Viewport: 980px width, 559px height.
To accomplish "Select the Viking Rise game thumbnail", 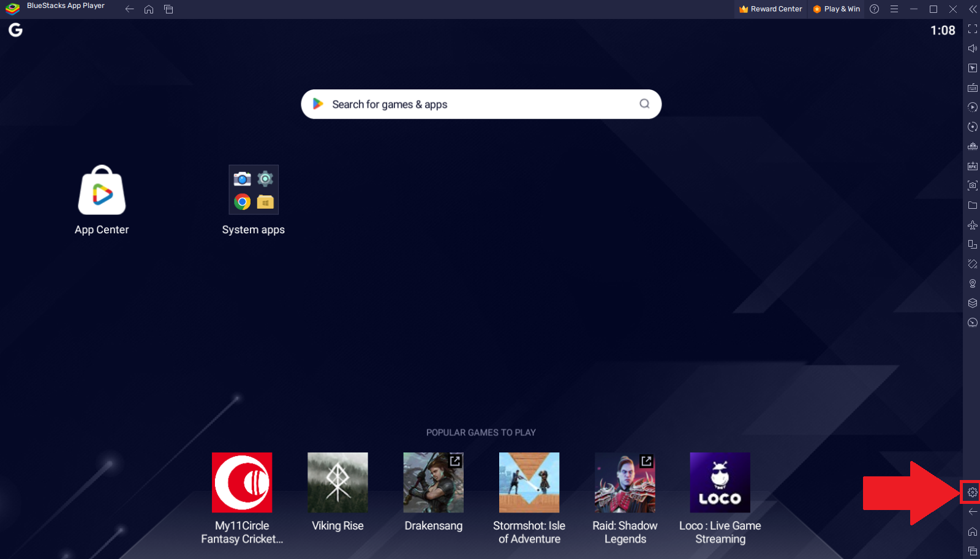I will 337,482.
